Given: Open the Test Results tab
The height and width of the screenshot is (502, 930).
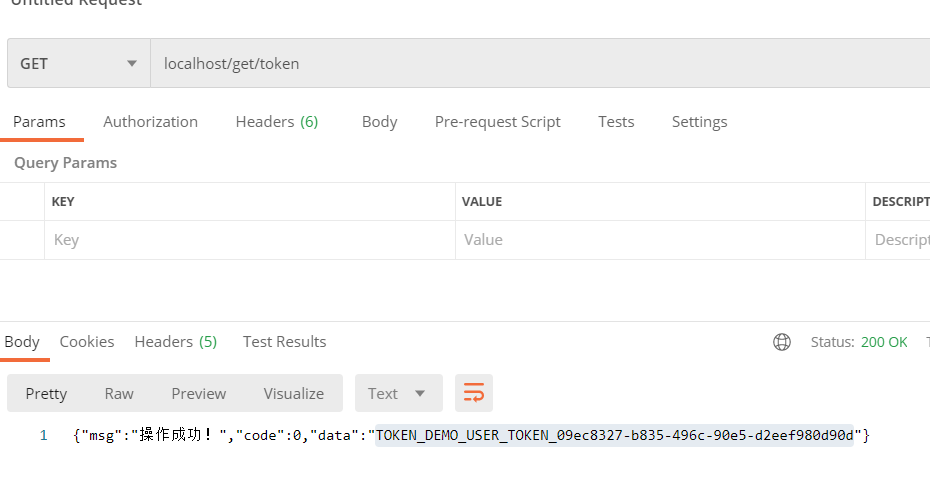Looking at the screenshot, I should point(284,342).
